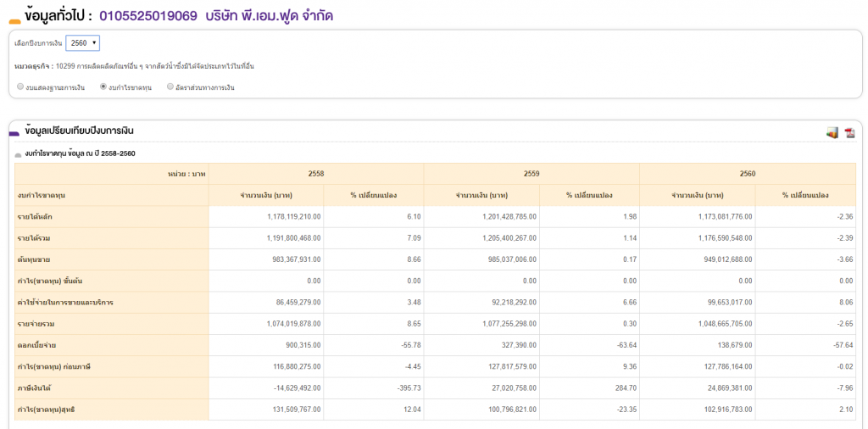Click the value 1,176,590,548.00
This screenshot has width=868, height=429.
click(x=725, y=238)
